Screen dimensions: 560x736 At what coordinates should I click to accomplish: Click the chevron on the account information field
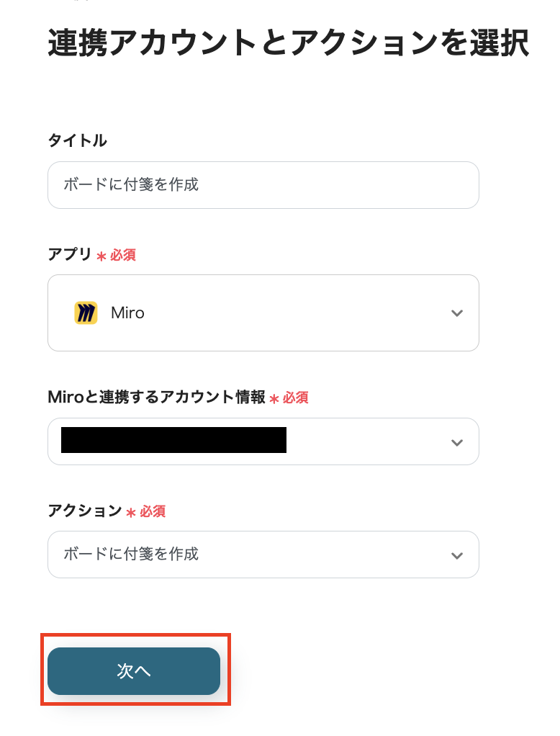point(456,441)
